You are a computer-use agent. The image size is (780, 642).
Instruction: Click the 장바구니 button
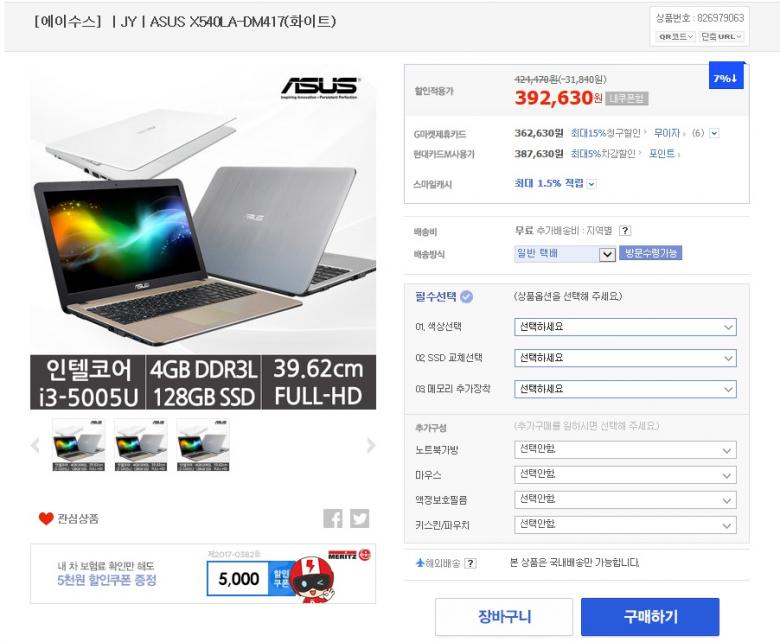point(504,617)
